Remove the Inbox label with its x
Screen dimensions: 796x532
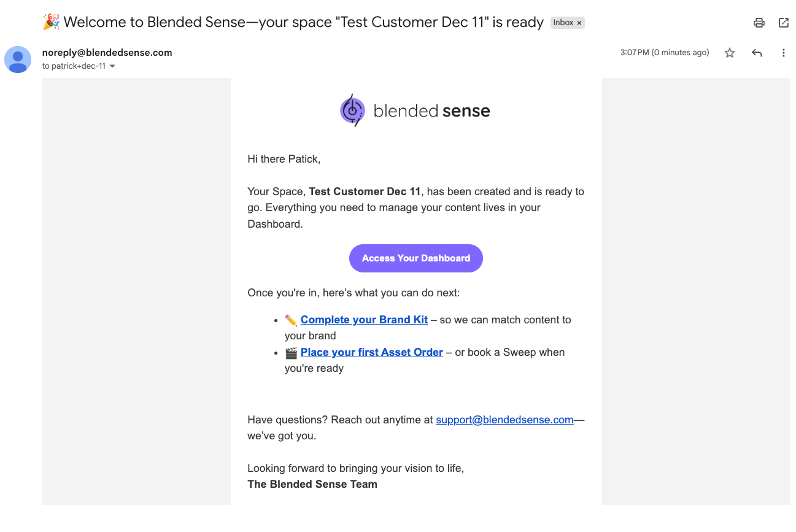(x=579, y=23)
